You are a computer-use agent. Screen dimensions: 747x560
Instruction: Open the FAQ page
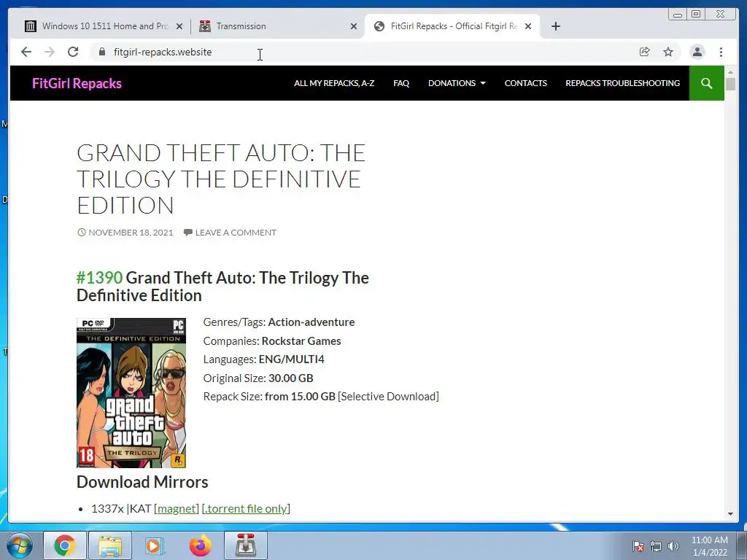(401, 83)
